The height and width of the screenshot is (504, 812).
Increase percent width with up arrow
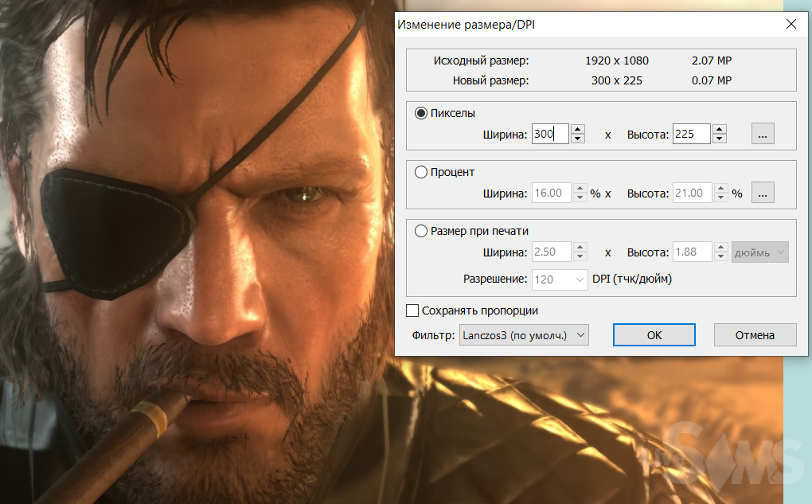pos(580,188)
